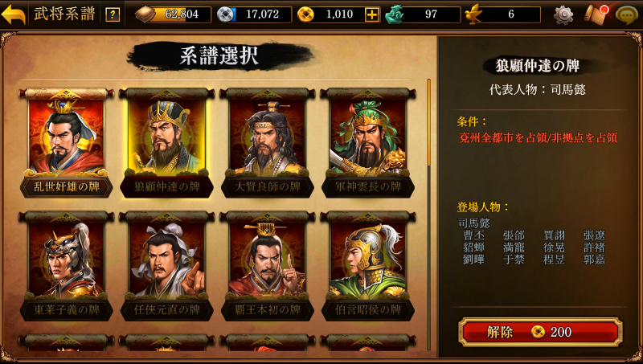Tap the golden bird resource icon

pyautogui.click(x=474, y=14)
